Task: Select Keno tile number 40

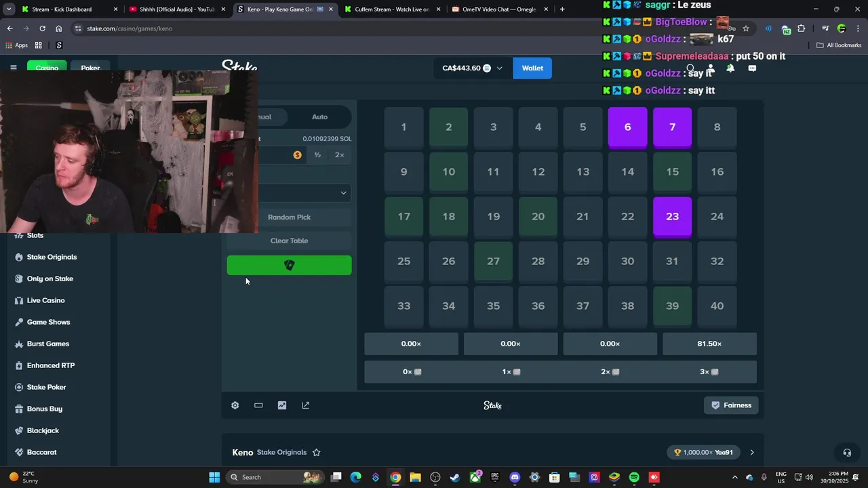Action: pos(717,306)
